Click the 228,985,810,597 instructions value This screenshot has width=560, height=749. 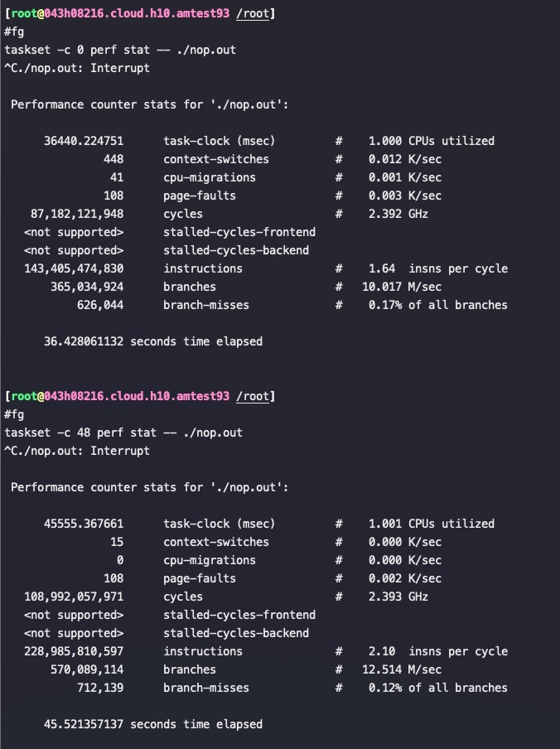coord(74,651)
